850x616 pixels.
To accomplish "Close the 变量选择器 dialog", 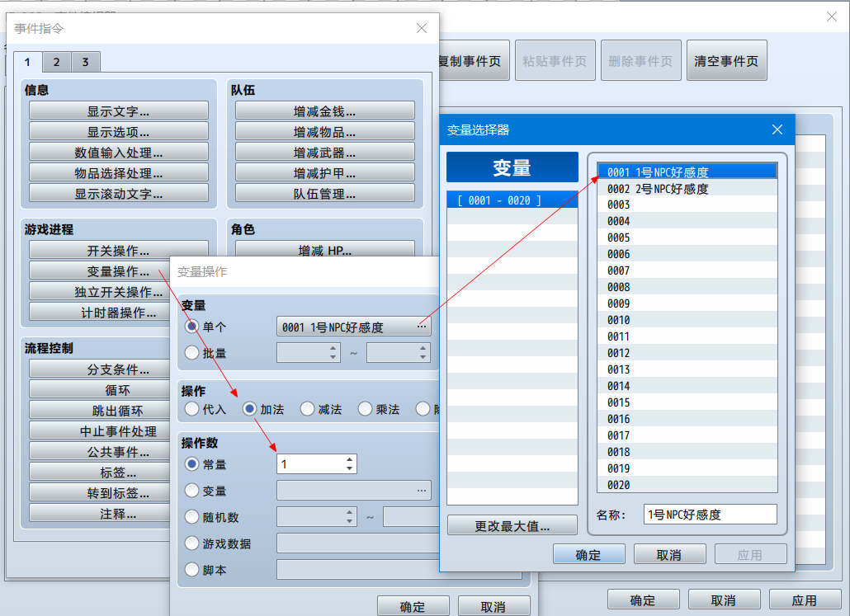I will (777, 129).
